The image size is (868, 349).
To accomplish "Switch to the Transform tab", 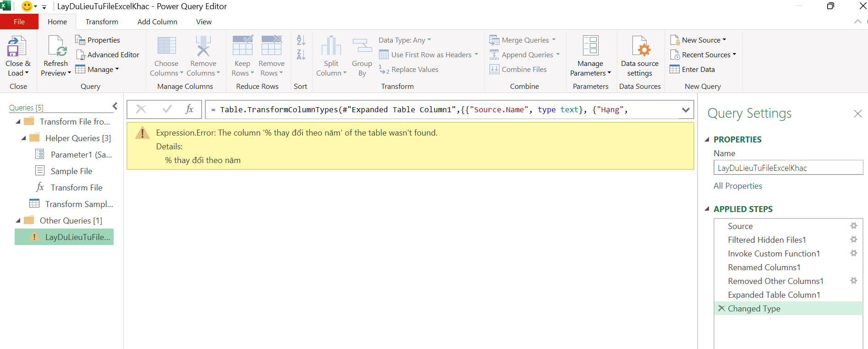I will pos(102,22).
